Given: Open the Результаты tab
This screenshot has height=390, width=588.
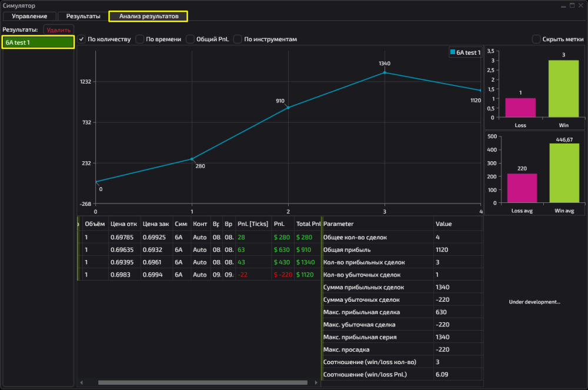Looking at the screenshot, I should click(83, 16).
